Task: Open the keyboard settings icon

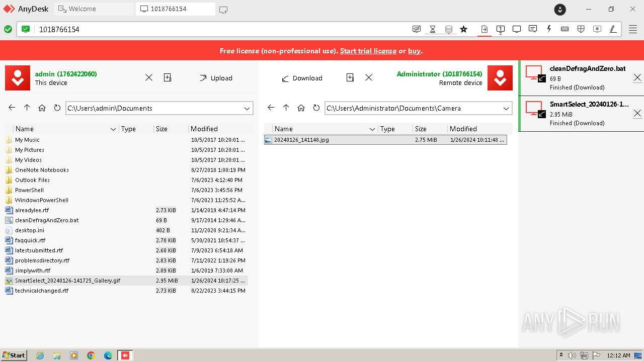Action: click(x=565, y=29)
